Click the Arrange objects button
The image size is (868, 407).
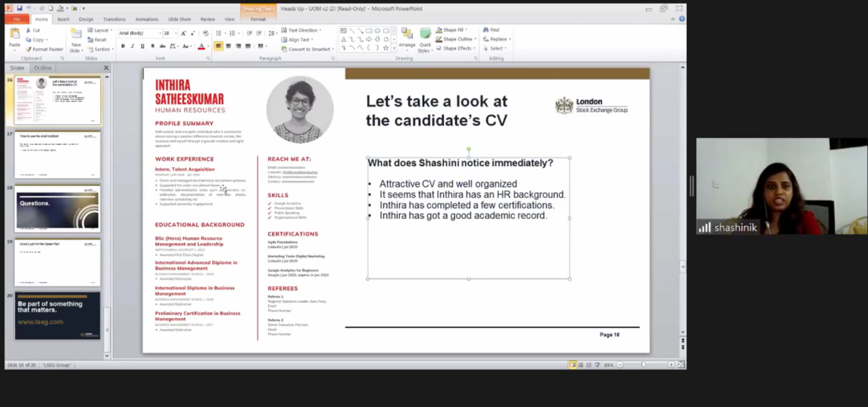click(407, 39)
